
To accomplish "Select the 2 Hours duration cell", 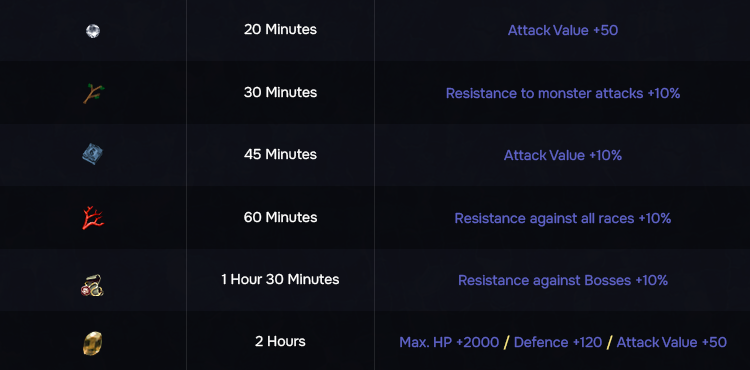I will click(x=280, y=341).
